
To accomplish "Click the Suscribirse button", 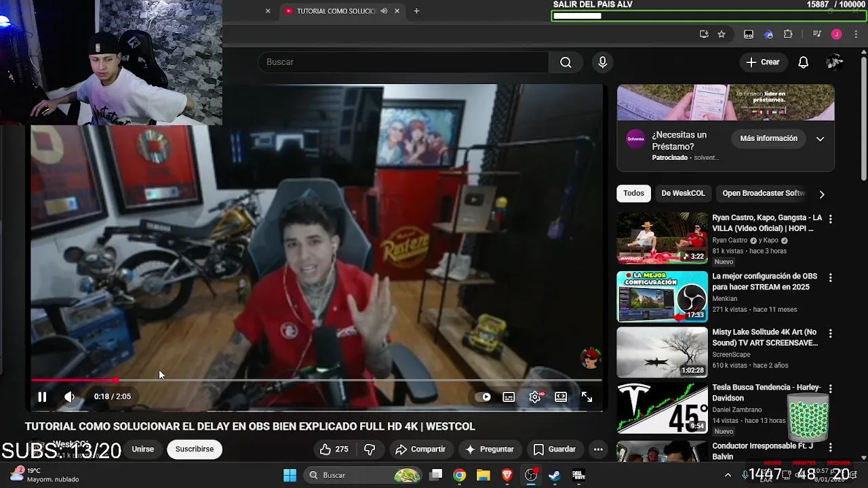I will click(195, 449).
